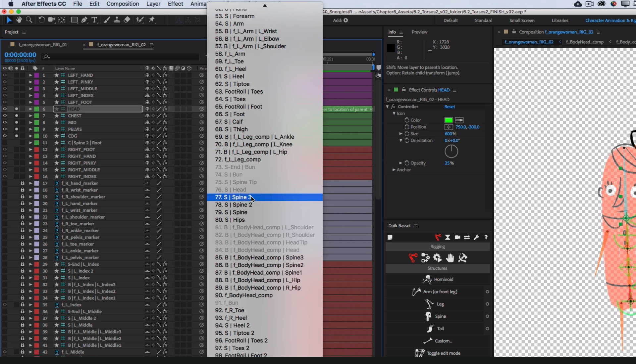Open Duik animation hourglass panel
The image size is (636, 364).
(x=448, y=237)
